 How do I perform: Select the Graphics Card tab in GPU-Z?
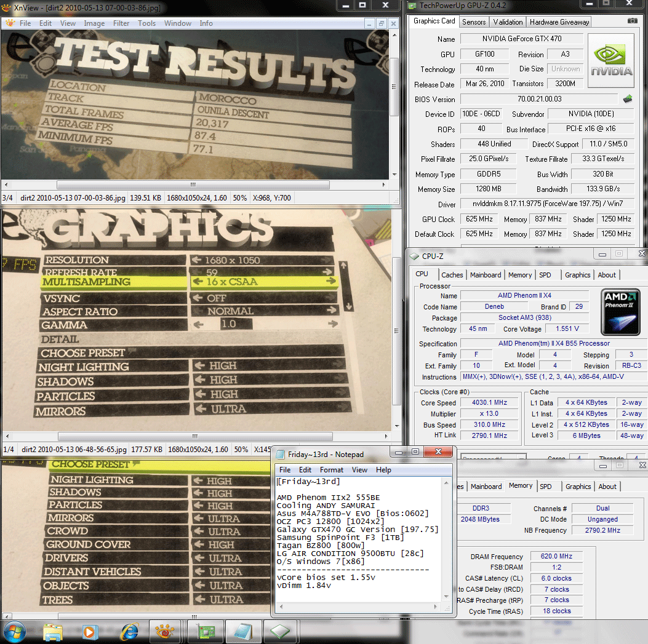434,21
